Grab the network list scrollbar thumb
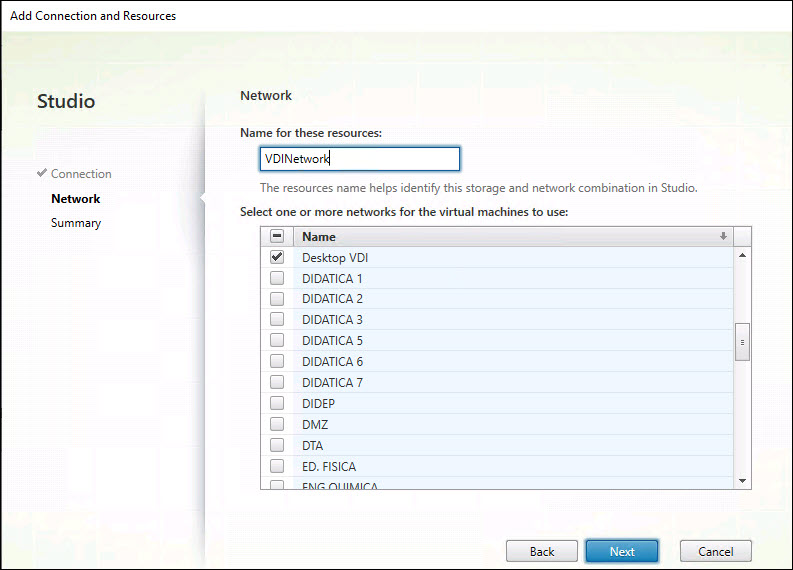Image resolution: width=793 pixels, height=570 pixels. [742, 341]
